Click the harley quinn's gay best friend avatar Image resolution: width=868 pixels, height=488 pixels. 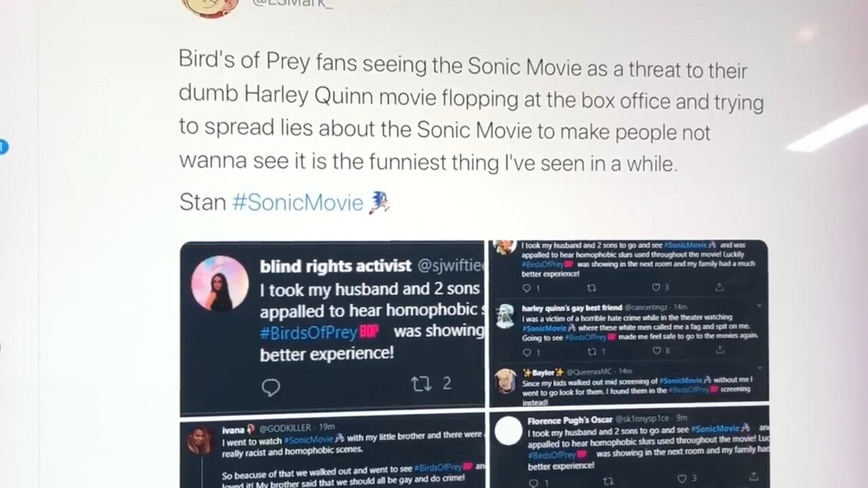tap(505, 315)
